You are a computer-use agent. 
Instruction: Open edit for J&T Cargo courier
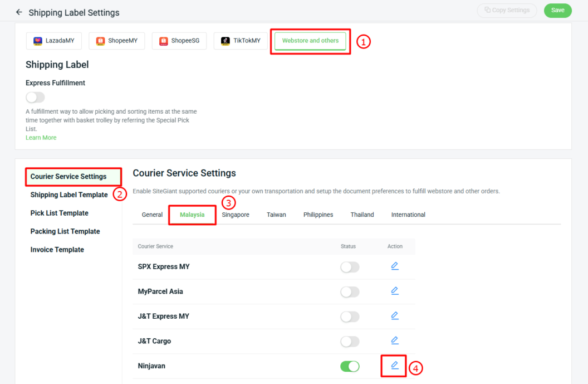pyautogui.click(x=394, y=341)
